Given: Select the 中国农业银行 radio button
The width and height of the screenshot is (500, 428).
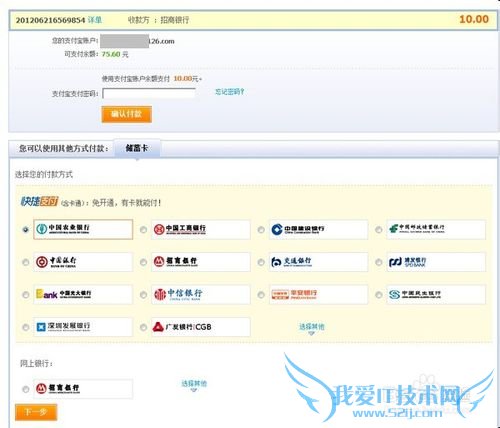Looking at the screenshot, I should (x=26, y=230).
